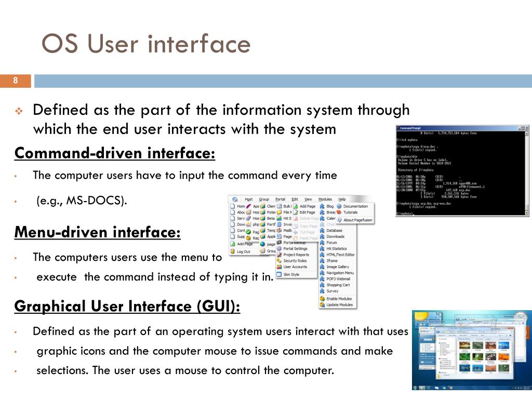Image resolution: width=532 pixels, height=399 pixels.
Task: Click the puzzle icon beside Forum
Action: [322, 243]
